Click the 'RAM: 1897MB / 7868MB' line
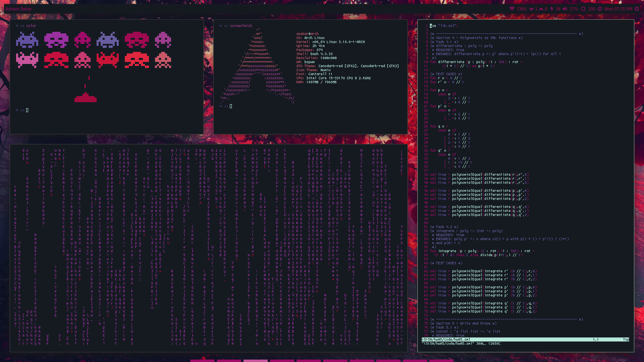 (x=316, y=82)
